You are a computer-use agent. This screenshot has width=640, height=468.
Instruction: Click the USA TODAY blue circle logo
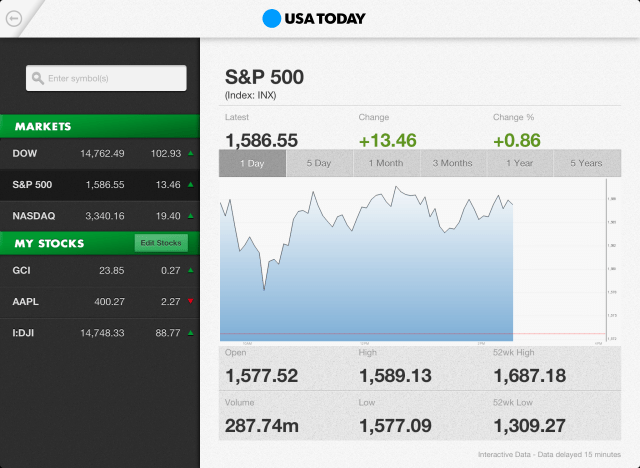click(x=271, y=18)
